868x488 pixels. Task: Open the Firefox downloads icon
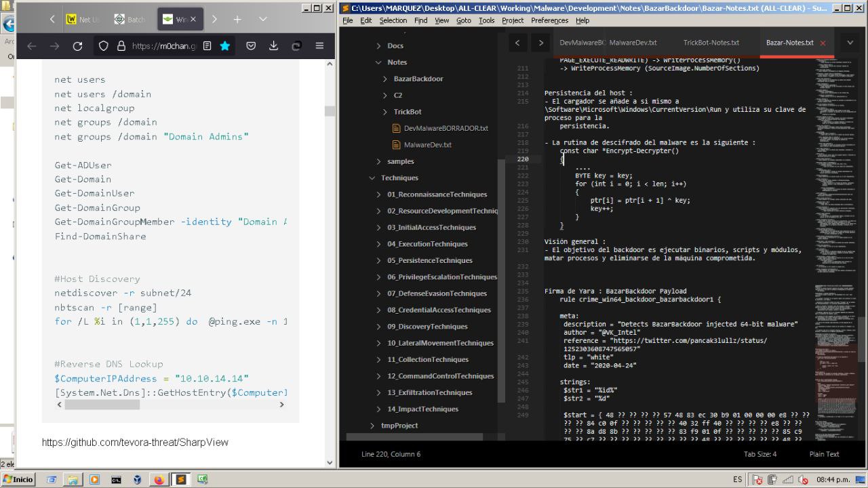point(274,46)
